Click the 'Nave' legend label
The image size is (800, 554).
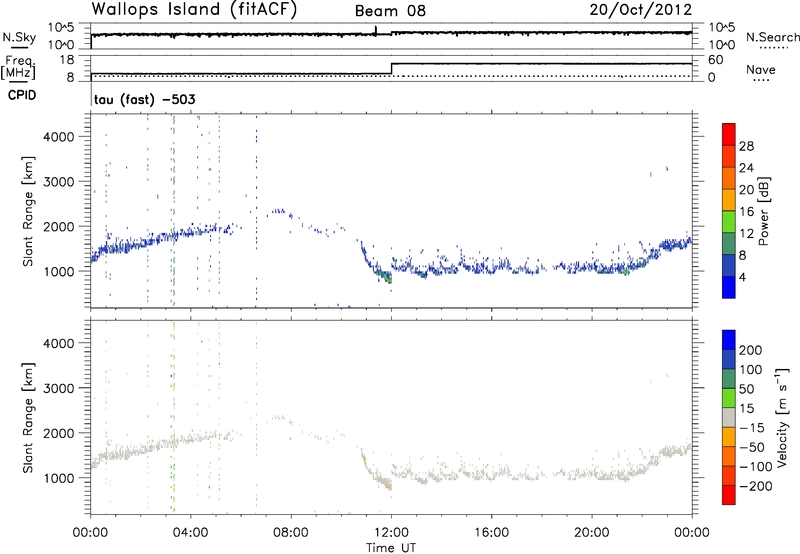[761, 69]
